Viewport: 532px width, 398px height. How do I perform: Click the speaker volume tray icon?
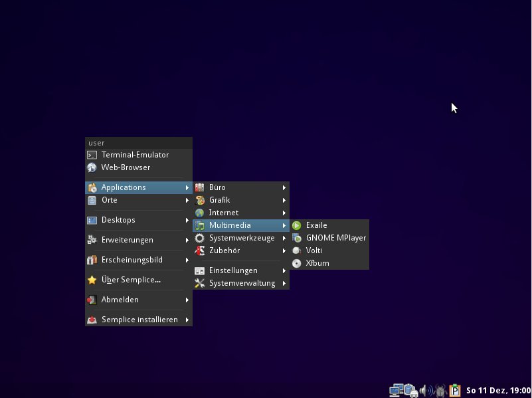(426, 391)
